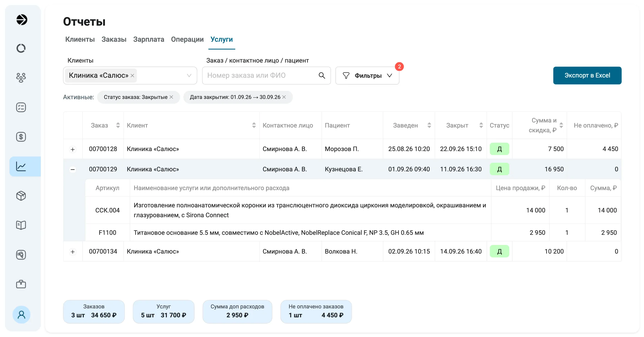Sort table by Заказ column
Image resolution: width=644 pixels, height=337 pixels.
[118, 125]
